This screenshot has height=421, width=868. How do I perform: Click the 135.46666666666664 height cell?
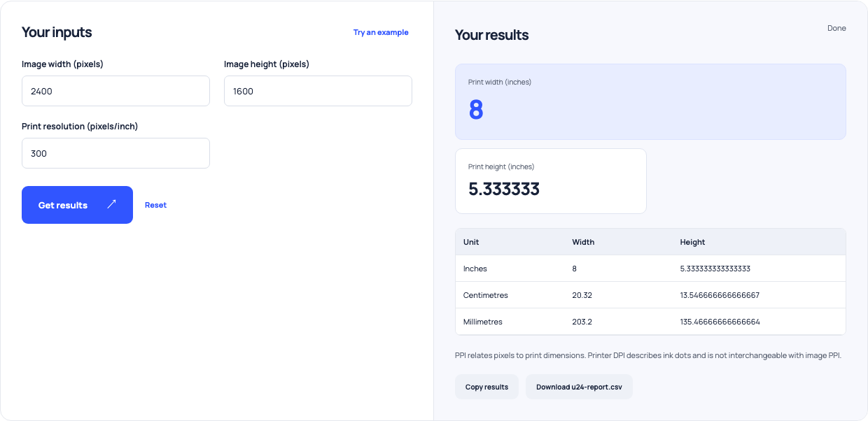tap(720, 322)
